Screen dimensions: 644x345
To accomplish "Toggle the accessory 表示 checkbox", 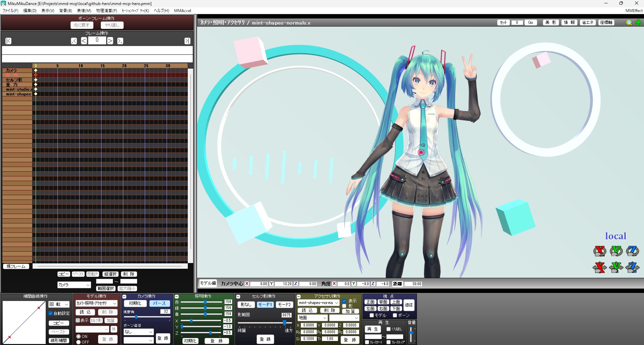I will click(344, 301).
